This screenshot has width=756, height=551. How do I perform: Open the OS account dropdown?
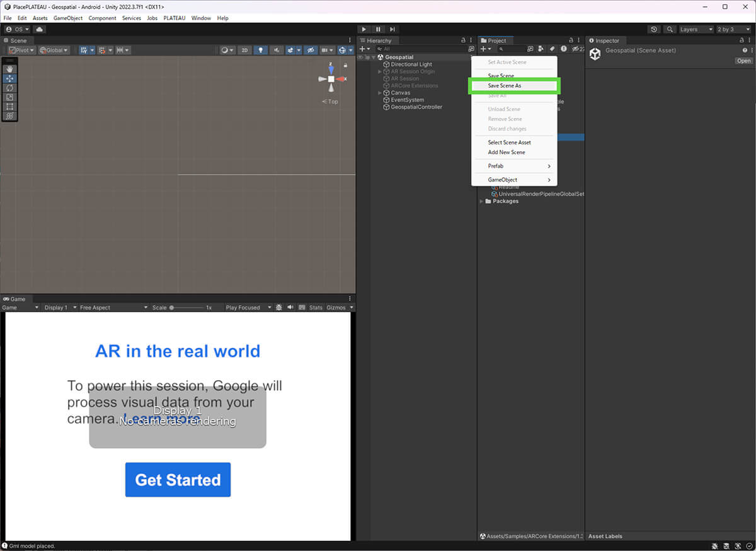click(x=18, y=29)
